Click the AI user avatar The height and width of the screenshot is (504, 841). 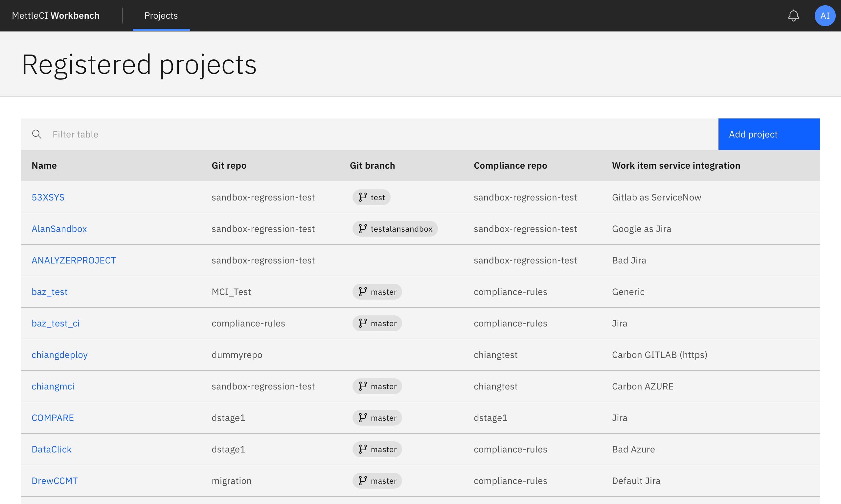click(825, 15)
